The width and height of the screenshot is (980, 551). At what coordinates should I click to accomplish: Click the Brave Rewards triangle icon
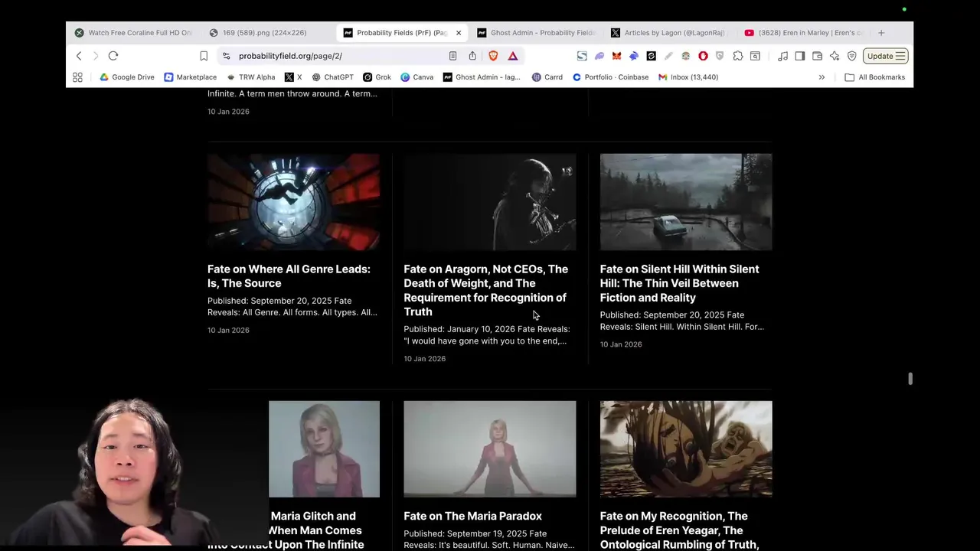coord(513,56)
